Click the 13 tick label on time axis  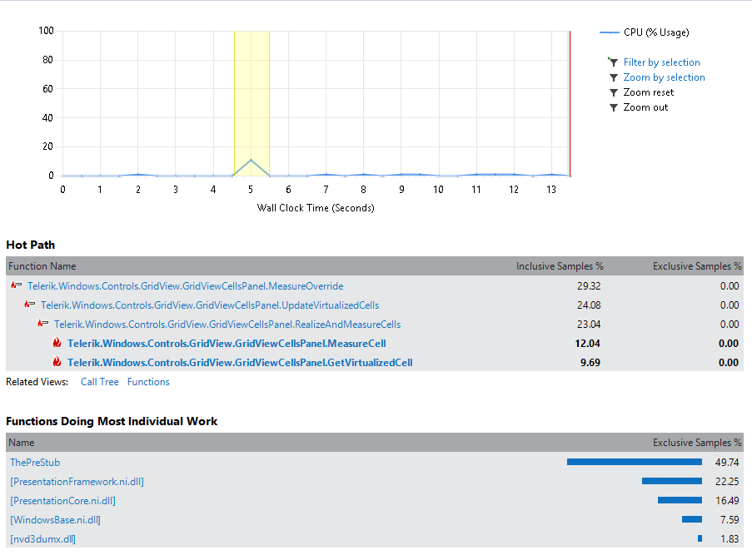coord(551,190)
